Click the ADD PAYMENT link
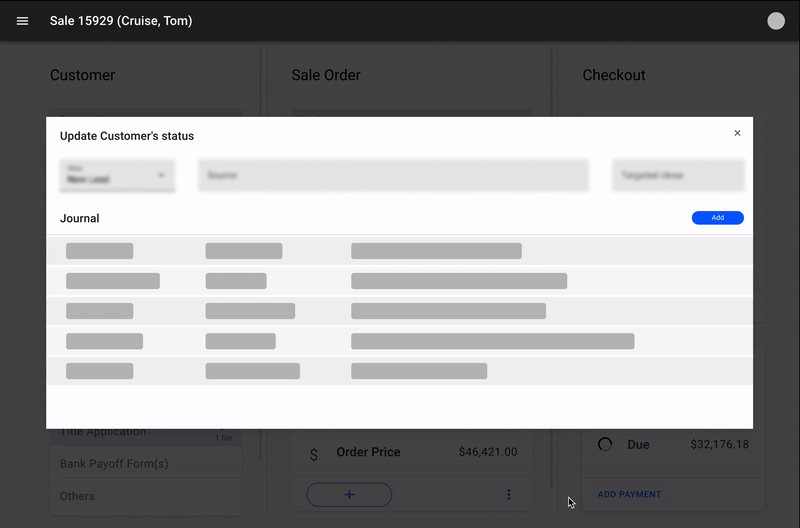800x528 pixels. tap(629, 494)
